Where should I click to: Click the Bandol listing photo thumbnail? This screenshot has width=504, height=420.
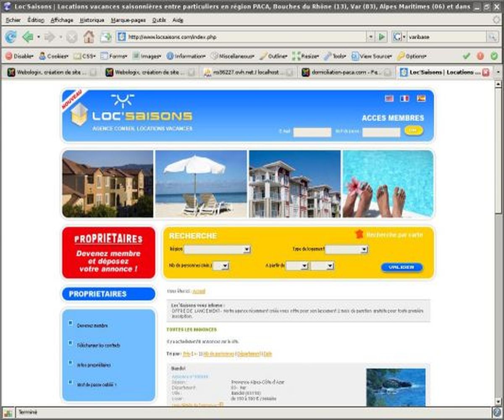(x=396, y=388)
